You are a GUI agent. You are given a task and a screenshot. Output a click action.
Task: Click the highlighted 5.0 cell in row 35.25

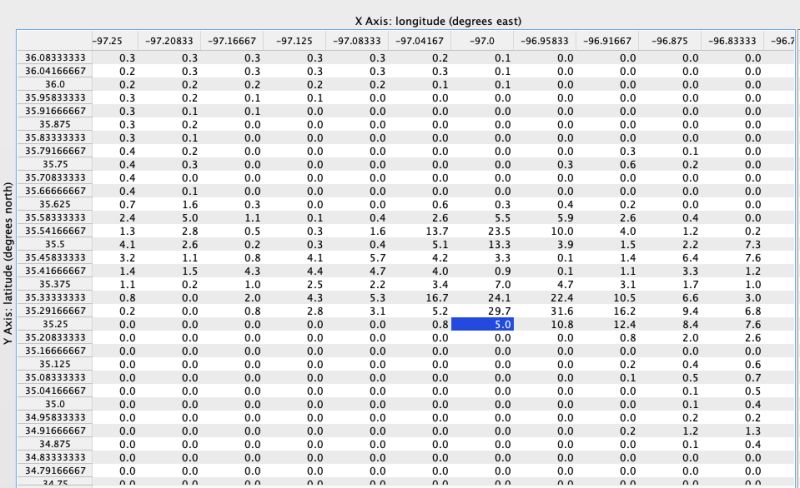pyautogui.click(x=482, y=324)
